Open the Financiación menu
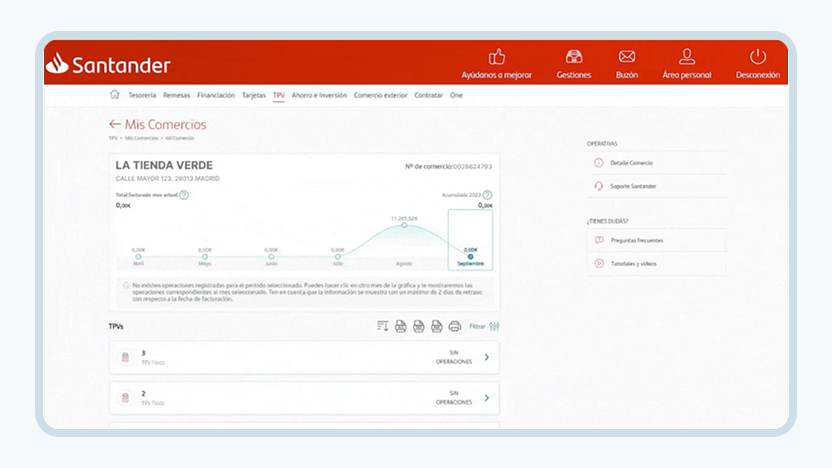Screen dimensions: 832x468 tap(216, 95)
